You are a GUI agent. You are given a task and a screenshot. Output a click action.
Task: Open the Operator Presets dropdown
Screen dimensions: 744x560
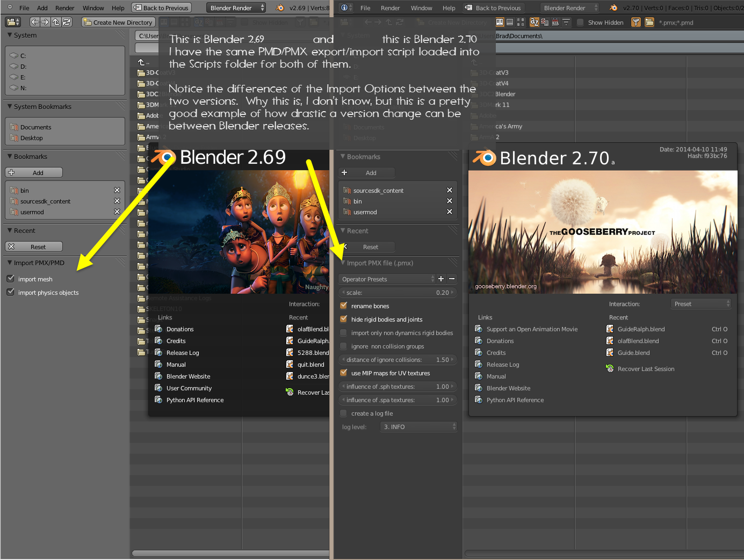coord(387,279)
